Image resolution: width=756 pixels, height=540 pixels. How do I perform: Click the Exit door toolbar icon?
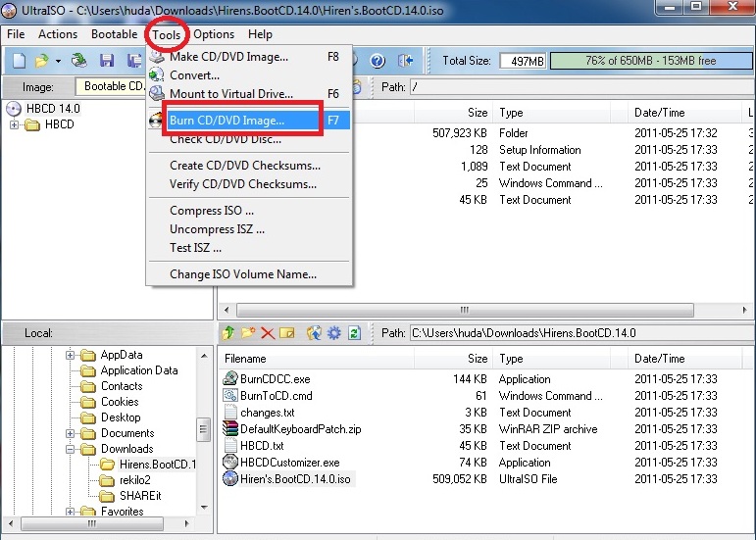click(406, 61)
